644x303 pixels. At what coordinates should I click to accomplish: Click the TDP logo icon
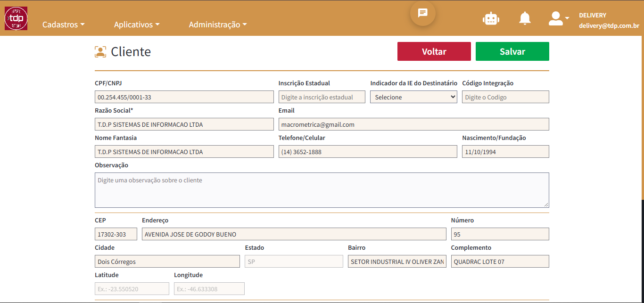[16, 18]
